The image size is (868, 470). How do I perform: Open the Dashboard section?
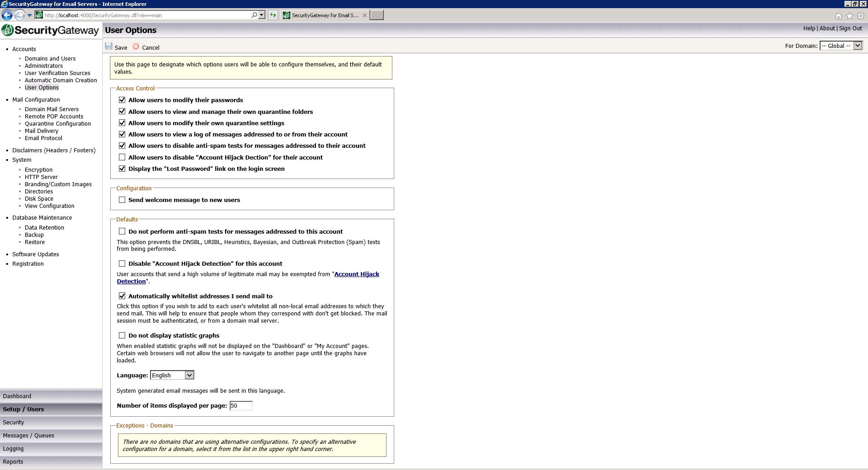(x=17, y=396)
